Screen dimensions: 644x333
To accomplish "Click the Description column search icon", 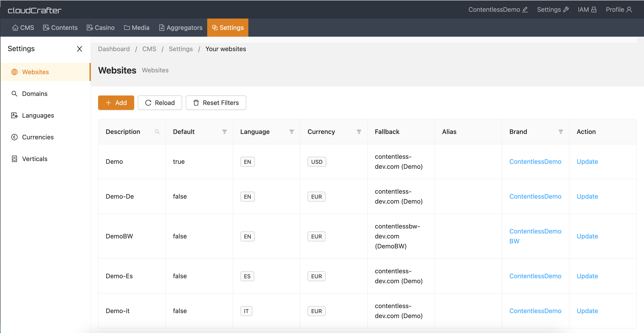I will click(157, 132).
